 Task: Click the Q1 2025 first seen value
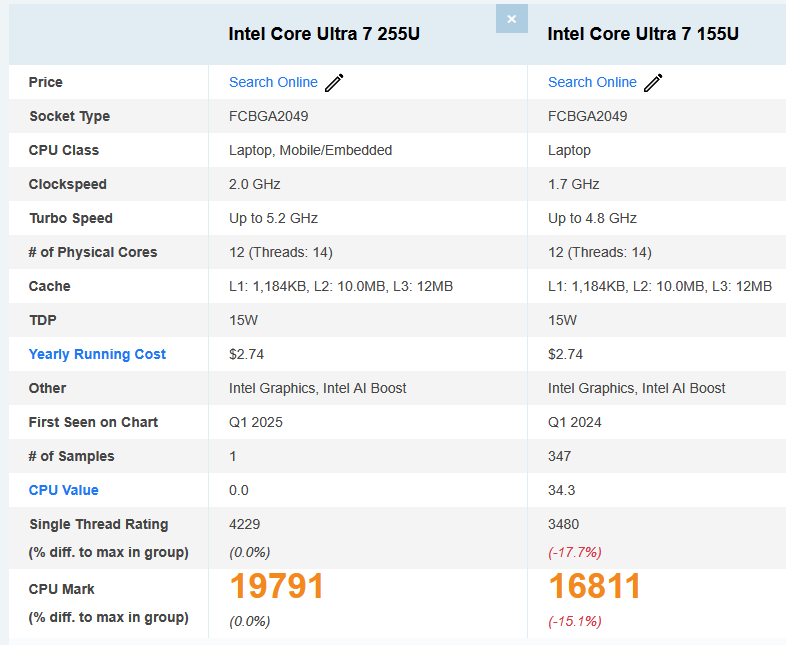(256, 422)
